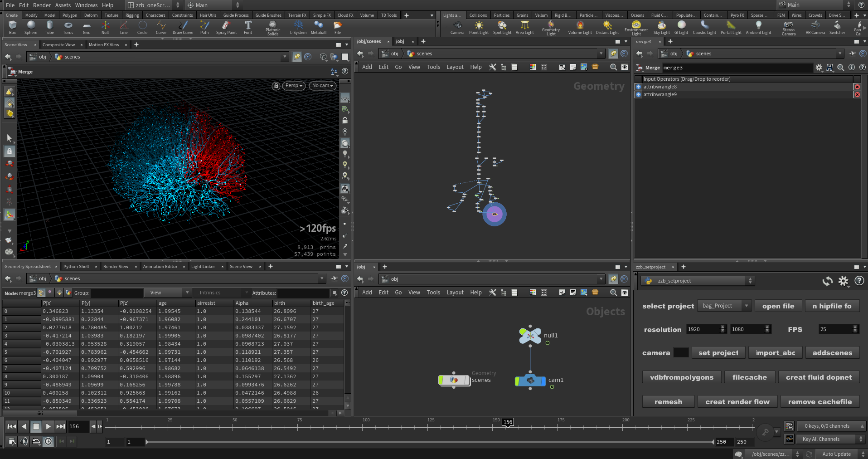Select the Sphere shelf tool
The height and width of the screenshot is (459, 868).
31,28
